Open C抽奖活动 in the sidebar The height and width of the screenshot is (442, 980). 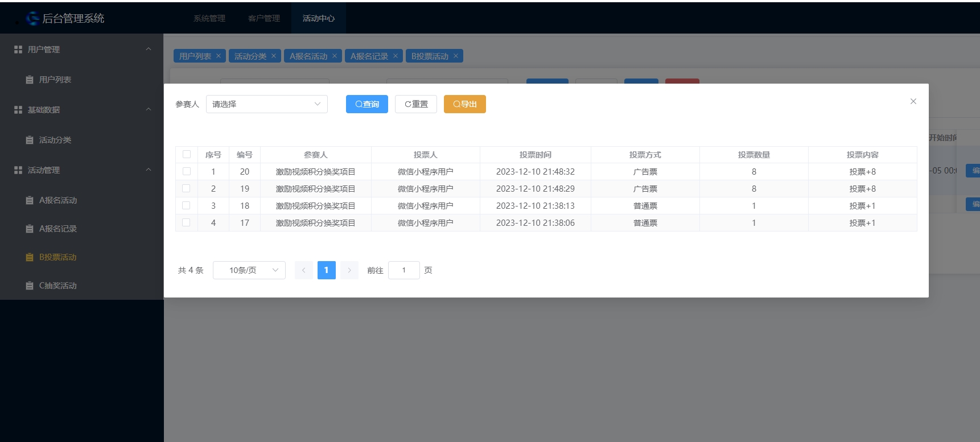pos(57,286)
